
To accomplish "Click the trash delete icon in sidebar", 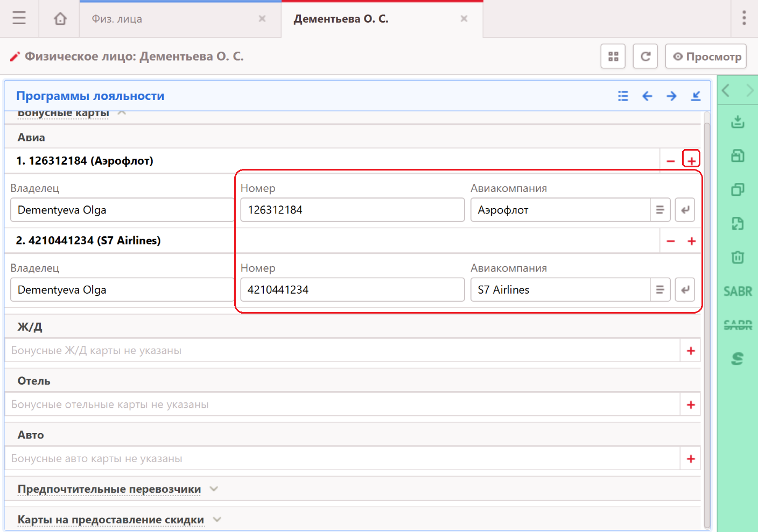I will click(x=738, y=257).
